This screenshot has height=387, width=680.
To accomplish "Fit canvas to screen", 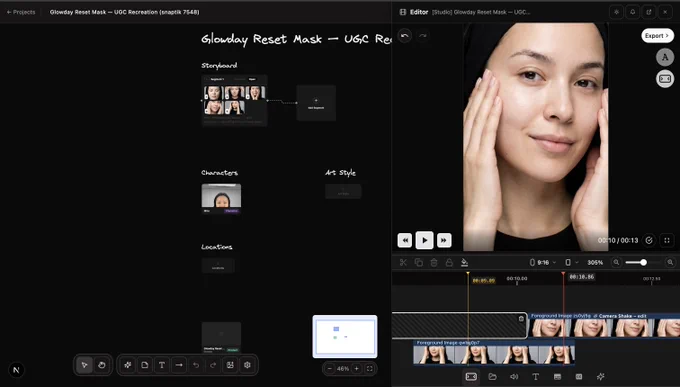I will (369, 369).
